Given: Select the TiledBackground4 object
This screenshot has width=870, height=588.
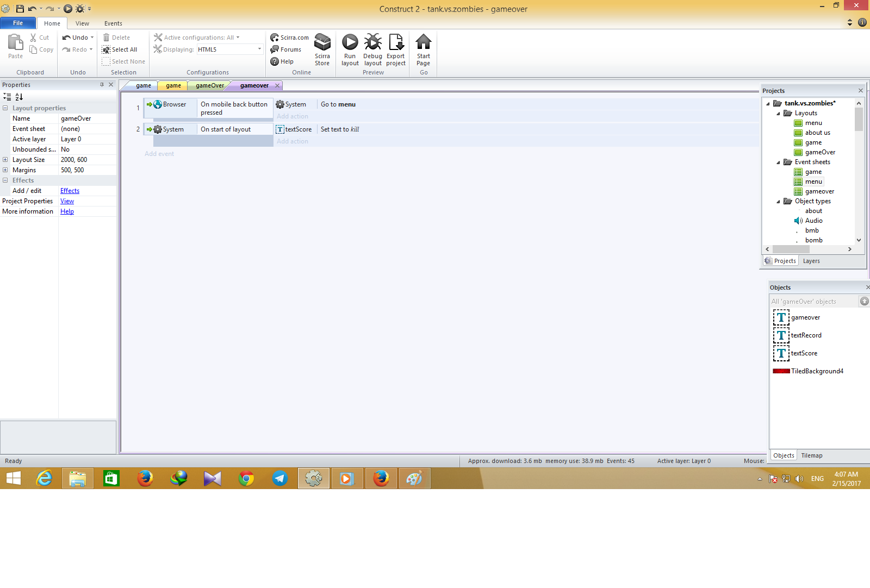Looking at the screenshot, I should coord(808,371).
